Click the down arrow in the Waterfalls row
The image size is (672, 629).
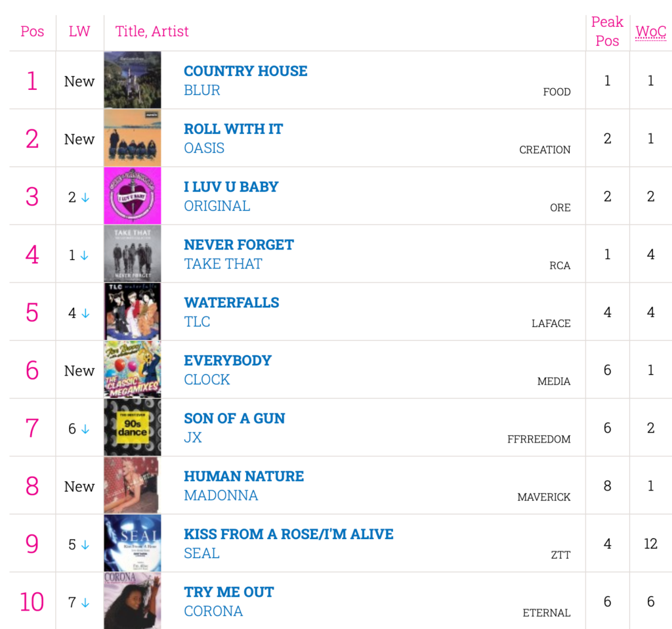pyautogui.click(x=85, y=313)
